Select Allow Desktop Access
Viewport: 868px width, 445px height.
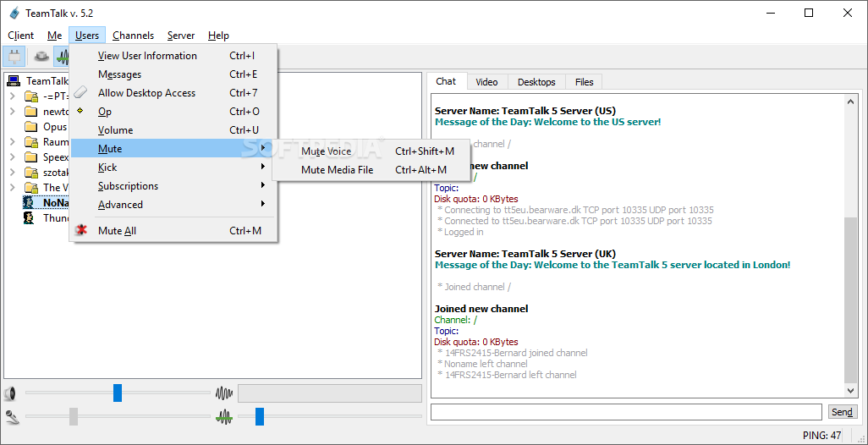click(173, 93)
